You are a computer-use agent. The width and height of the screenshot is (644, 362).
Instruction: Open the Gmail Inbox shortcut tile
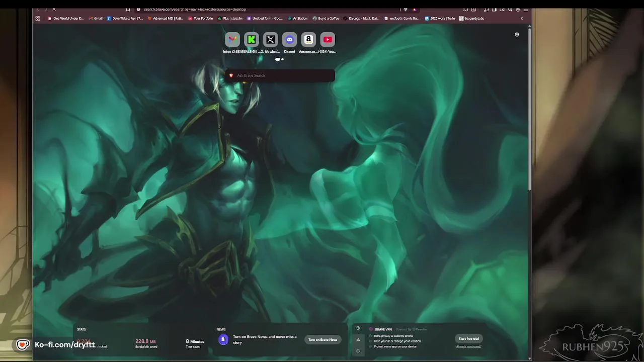coord(232,40)
